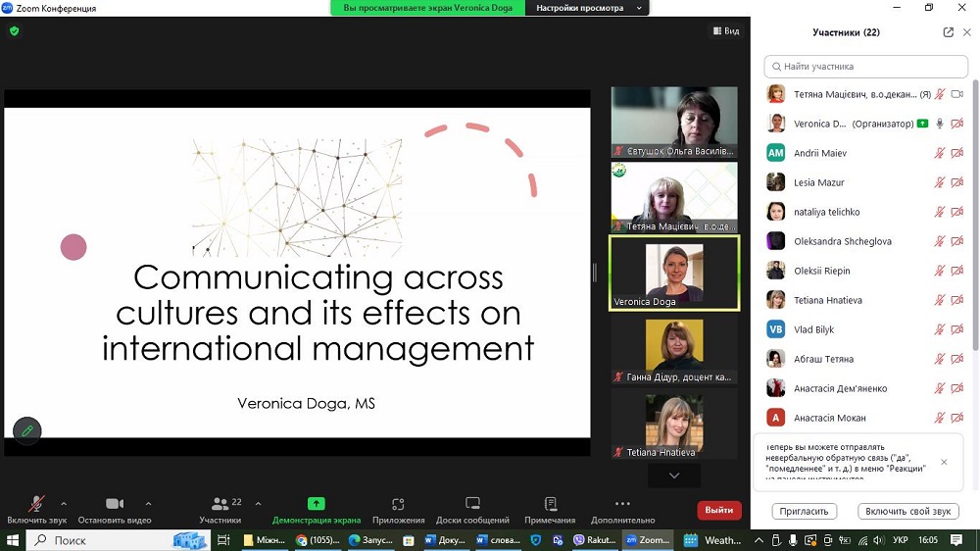Open the Вид view layout menu
The width and height of the screenshot is (980, 551).
click(725, 31)
